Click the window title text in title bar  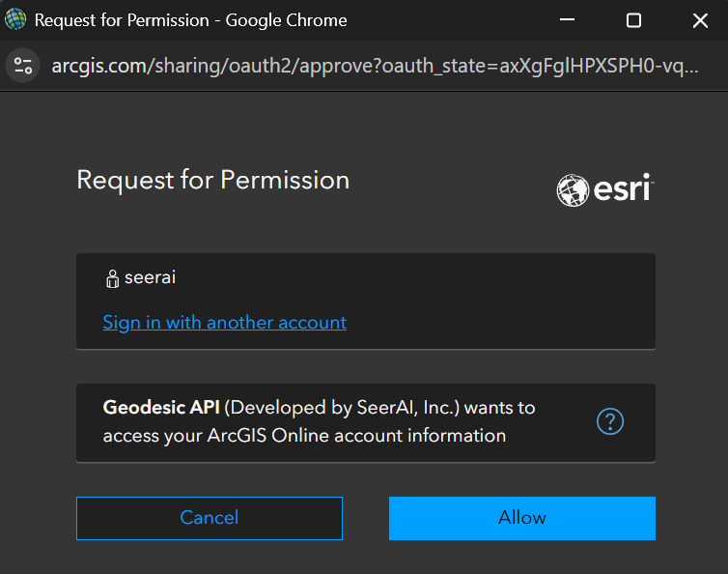(191, 20)
